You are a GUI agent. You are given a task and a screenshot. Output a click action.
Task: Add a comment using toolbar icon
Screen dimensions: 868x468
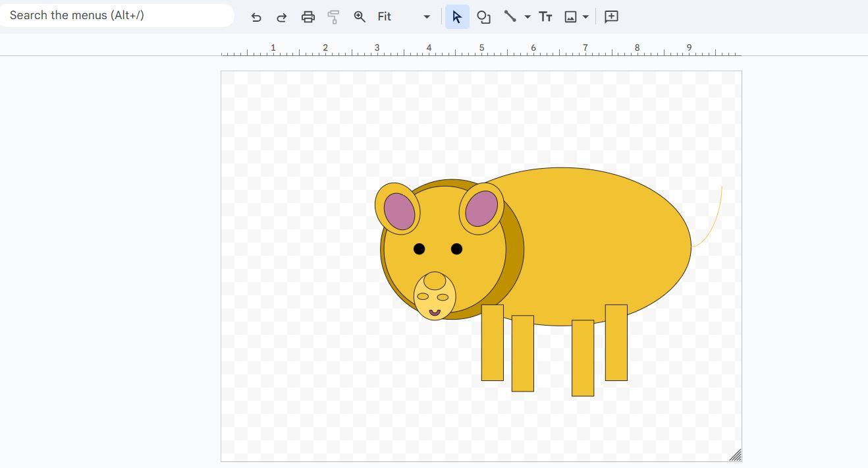(x=611, y=17)
